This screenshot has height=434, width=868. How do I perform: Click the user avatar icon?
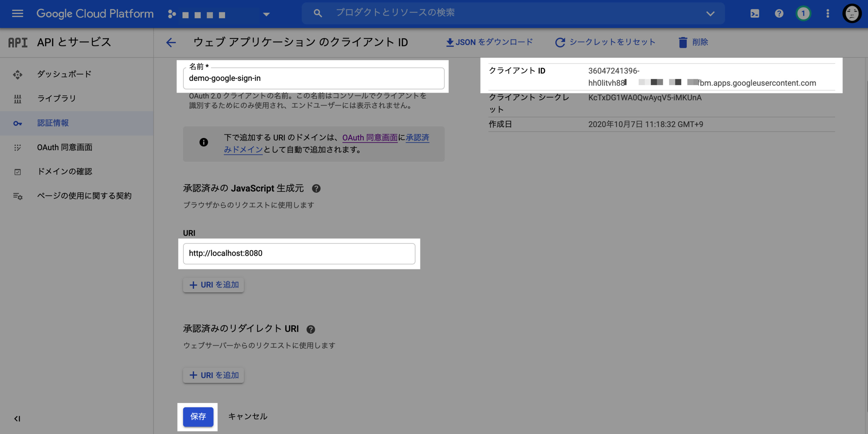(852, 14)
